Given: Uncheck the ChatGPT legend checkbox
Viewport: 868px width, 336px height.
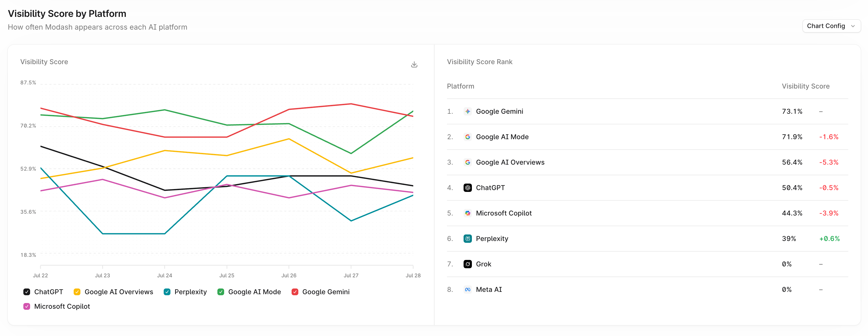Looking at the screenshot, I should coord(27,292).
